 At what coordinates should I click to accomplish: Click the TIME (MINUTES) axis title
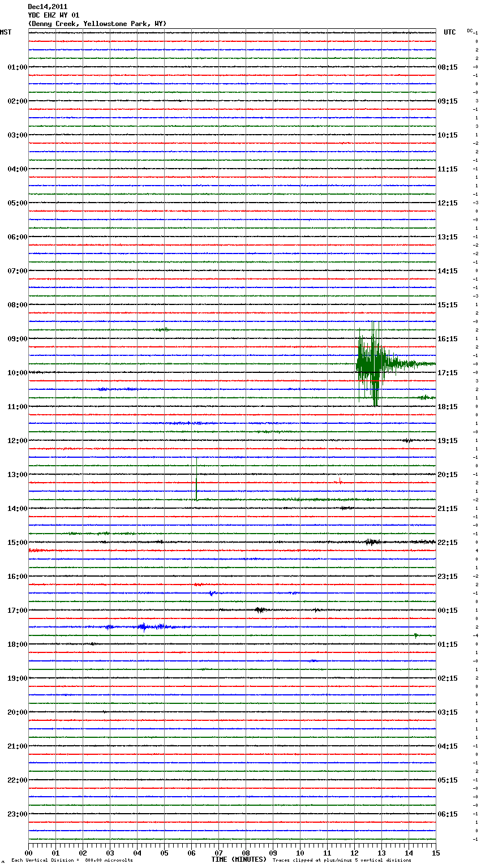pos(239,860)
